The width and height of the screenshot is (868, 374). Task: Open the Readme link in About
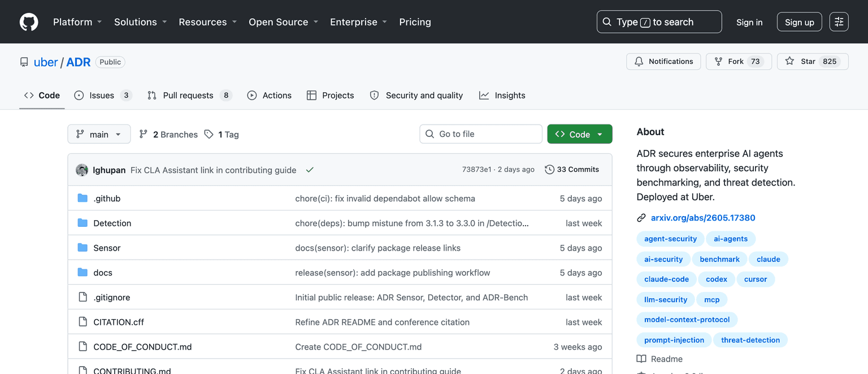[x=660, y=359]
